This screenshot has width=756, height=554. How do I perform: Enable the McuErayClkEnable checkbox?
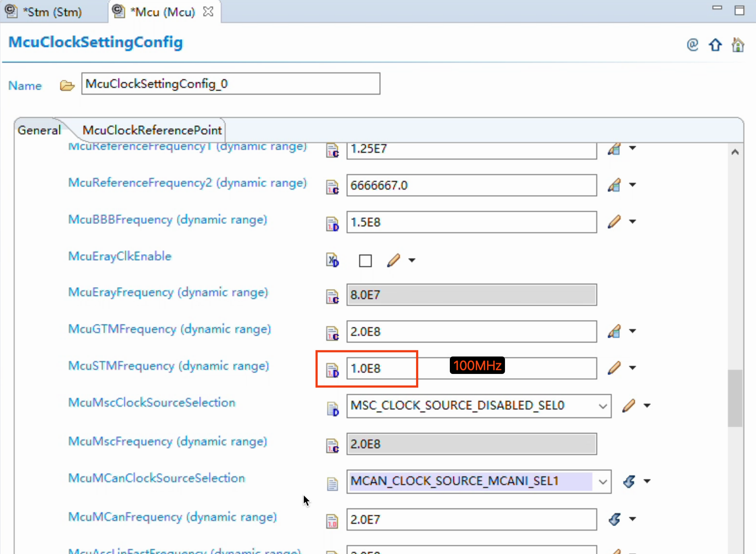click(365, 261)
